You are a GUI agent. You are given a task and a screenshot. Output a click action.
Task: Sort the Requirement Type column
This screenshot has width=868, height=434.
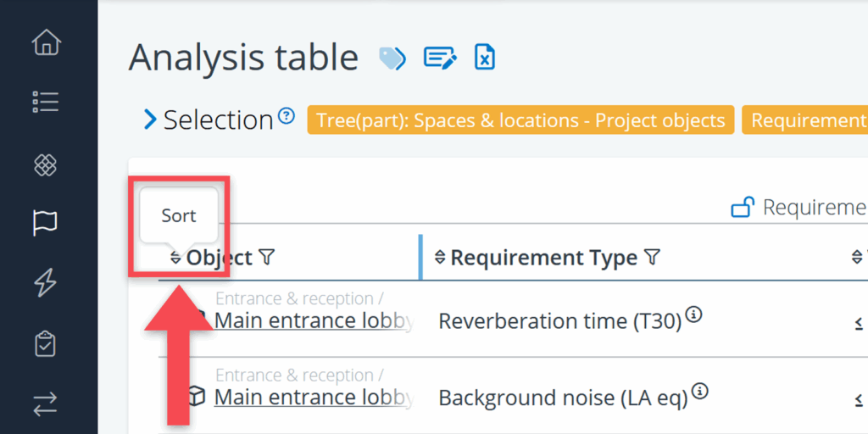point(440,258)
